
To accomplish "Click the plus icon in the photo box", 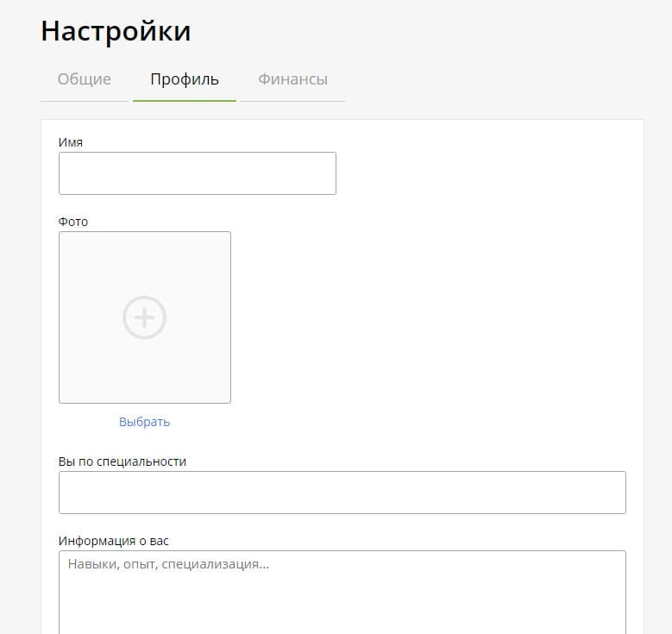I will 144,317.
